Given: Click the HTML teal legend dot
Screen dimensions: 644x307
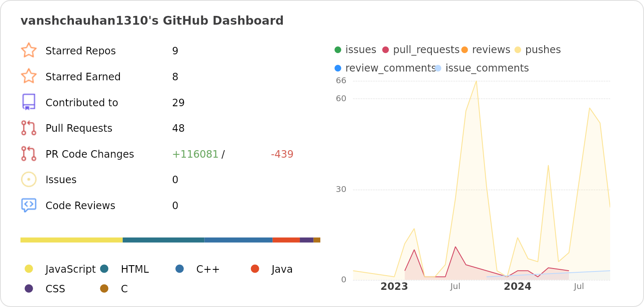Looking at the screenshot, I should tap(104, 269).
